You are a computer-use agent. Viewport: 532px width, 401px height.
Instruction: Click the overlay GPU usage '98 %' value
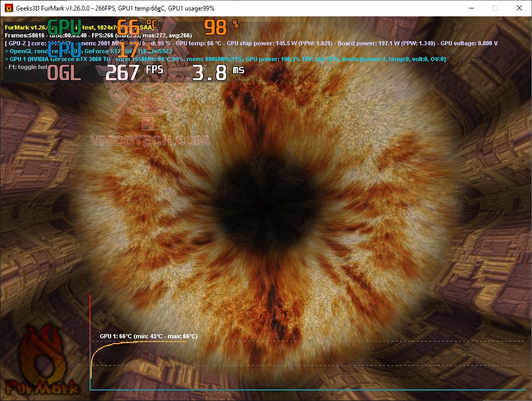[x=222, y=27]
